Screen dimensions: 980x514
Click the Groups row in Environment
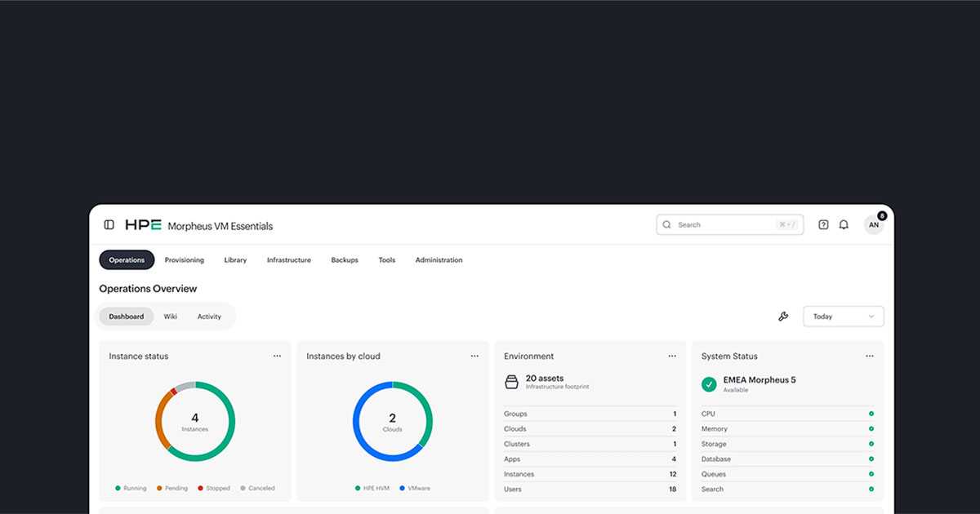[x=590, y=414]
